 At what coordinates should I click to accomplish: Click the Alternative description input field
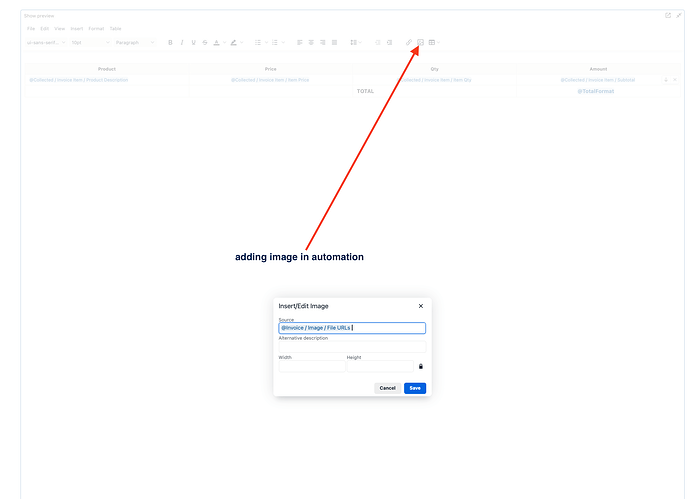coord(352,347)
